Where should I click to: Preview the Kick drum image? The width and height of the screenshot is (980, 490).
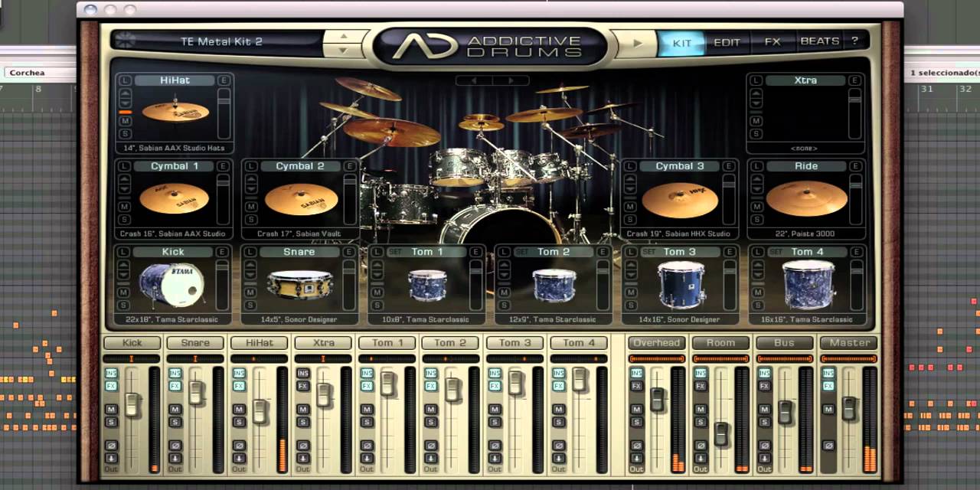pyautogui.click(x=171, y=285)
